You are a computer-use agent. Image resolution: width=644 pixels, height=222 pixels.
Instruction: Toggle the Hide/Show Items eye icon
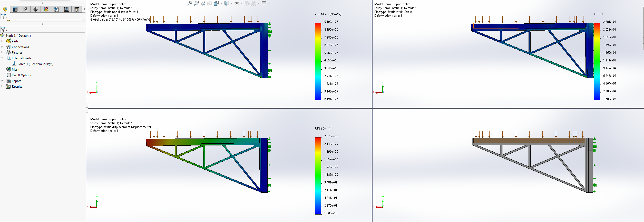[x=237, y=3]
